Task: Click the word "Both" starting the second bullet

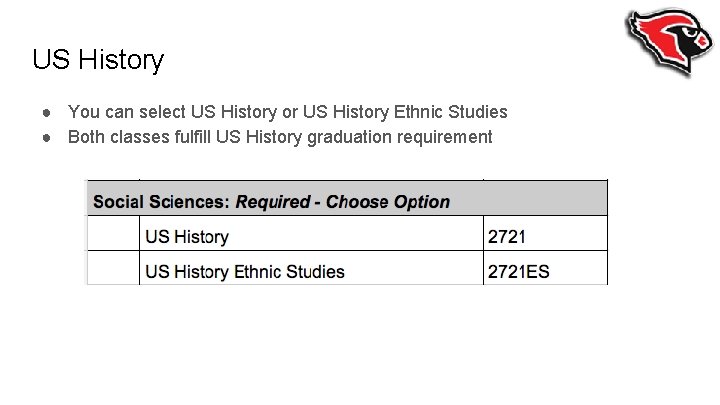Action: point(86,137)
